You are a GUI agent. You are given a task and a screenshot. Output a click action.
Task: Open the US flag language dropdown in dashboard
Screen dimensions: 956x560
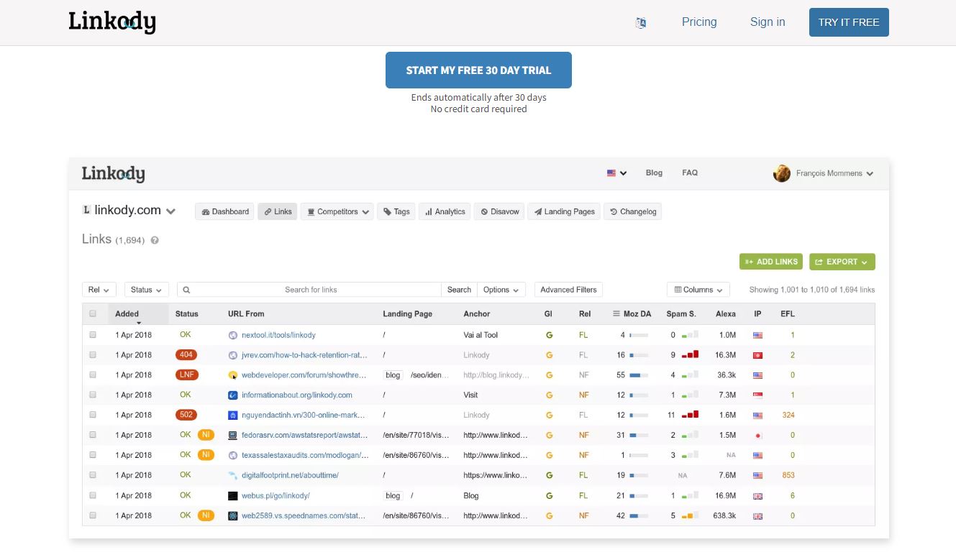click(617, 173)
